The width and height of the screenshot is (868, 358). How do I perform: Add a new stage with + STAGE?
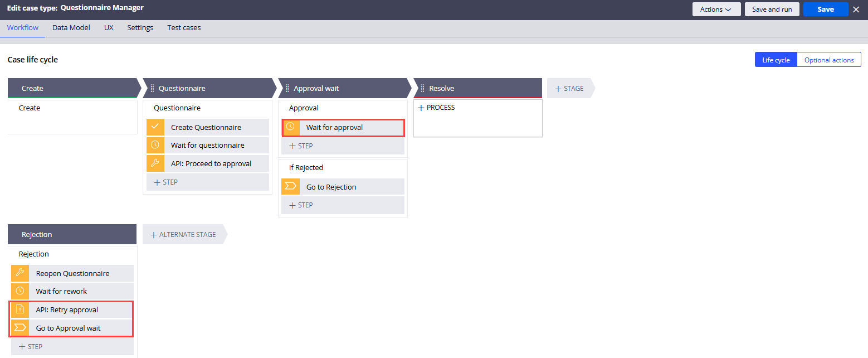(569, 88)
